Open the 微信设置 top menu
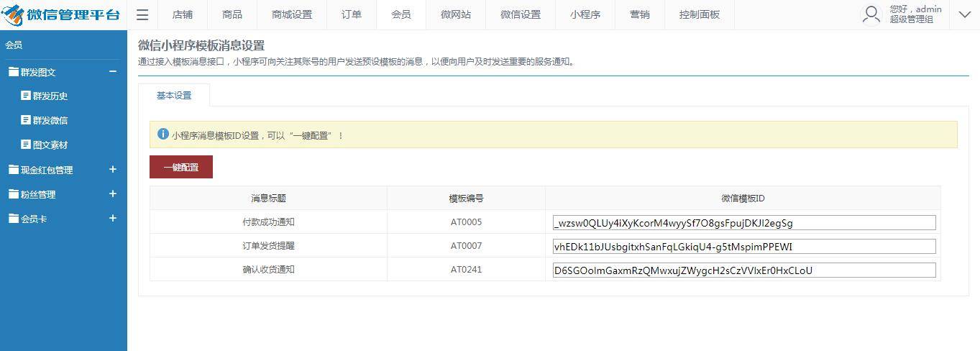The width and height of the screenshot is (980, 351). pos(521,14)
